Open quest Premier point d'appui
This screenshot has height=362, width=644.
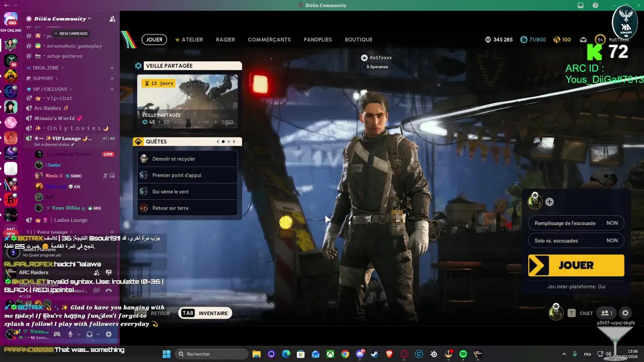(187, 175)
